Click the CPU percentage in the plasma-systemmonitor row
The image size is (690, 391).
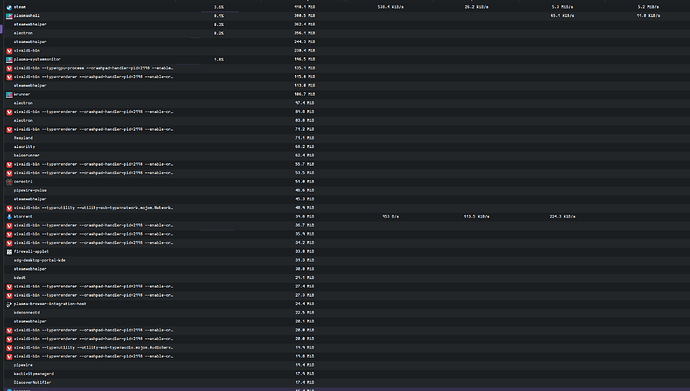(x=219, y=59)
